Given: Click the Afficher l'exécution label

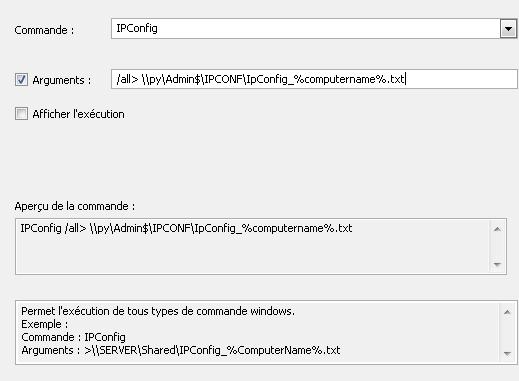Looking at the screenshot, I should [x=78, y=114].
